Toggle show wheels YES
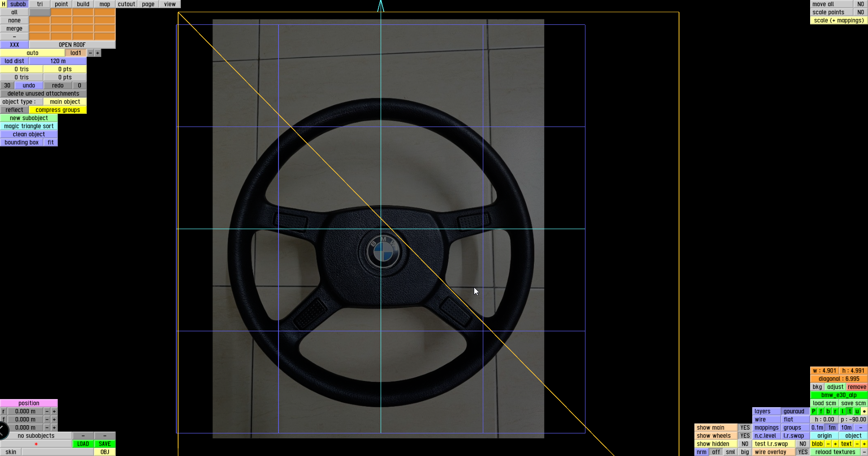Screen dimensions: 868x456 [745, 436]
